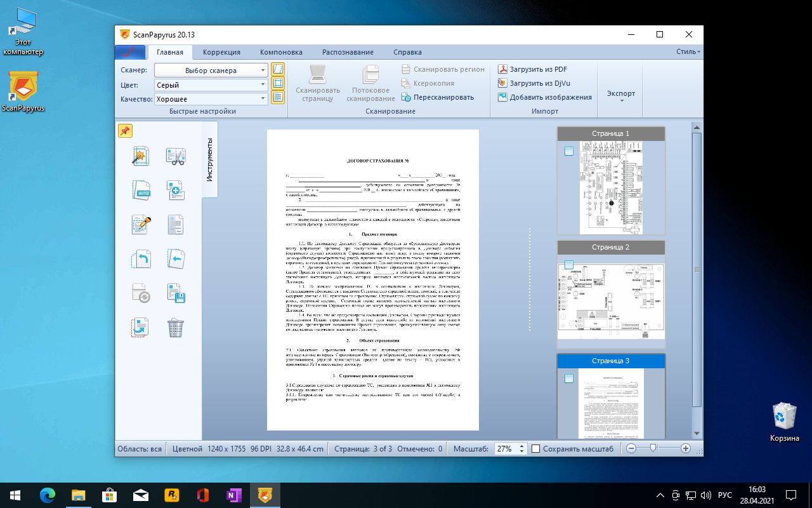Click the save page to file icon
Image resolution: width=812 pixels, height=508 pixels.
176,292
